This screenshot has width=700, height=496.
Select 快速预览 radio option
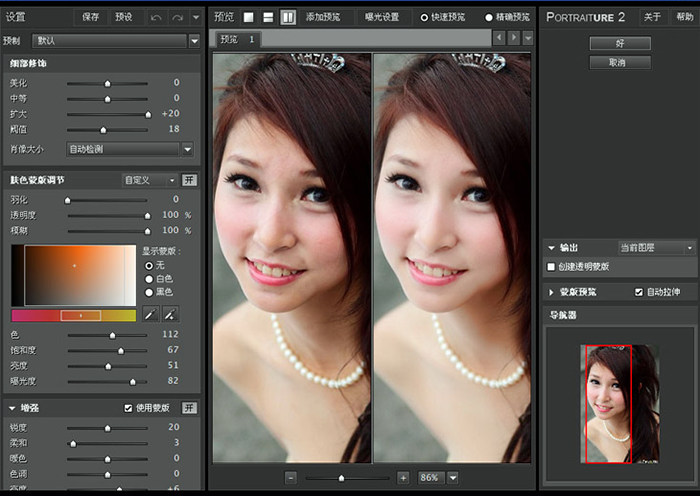[424, 17]
